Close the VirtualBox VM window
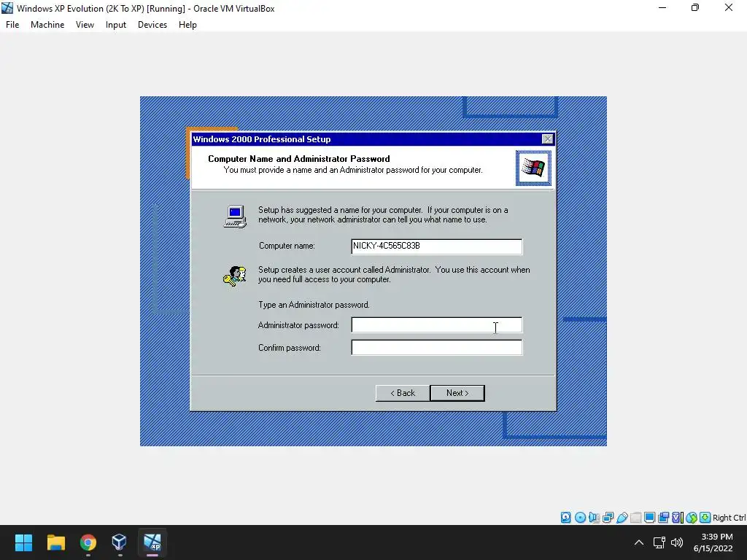This screenshot has height=560, width=747. [x=729, y=7]
